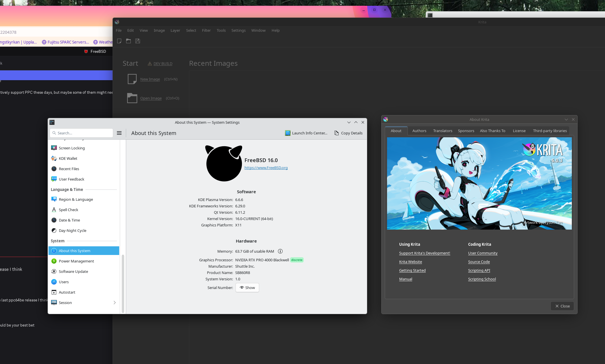605x364 pixels.
Task: Click the System Settings window icon
Action: (x=52, y=122)
